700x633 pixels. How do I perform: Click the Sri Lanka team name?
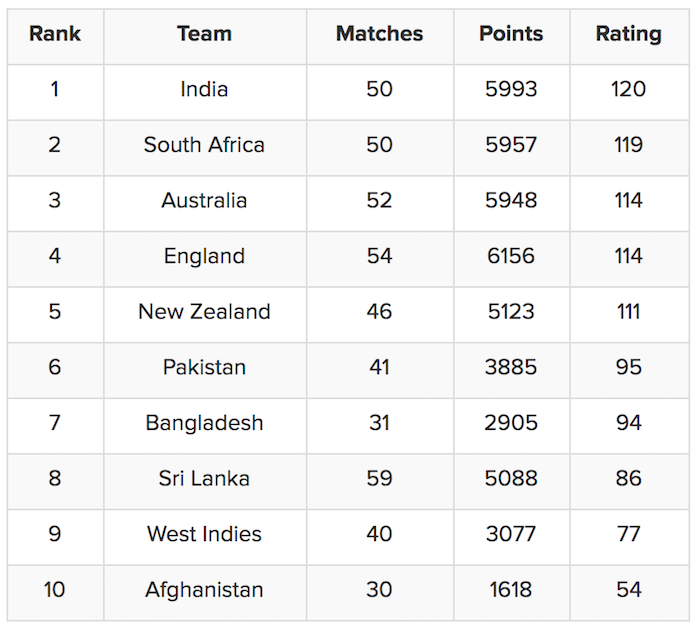[204, 478]
